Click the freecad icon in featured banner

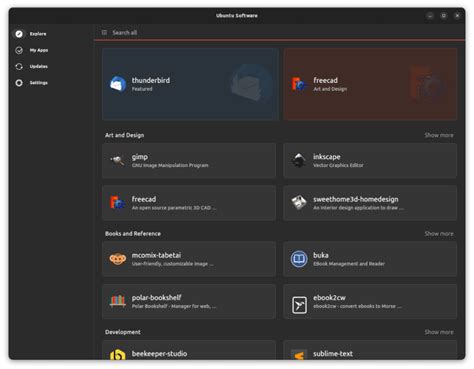tap(299, 84)
